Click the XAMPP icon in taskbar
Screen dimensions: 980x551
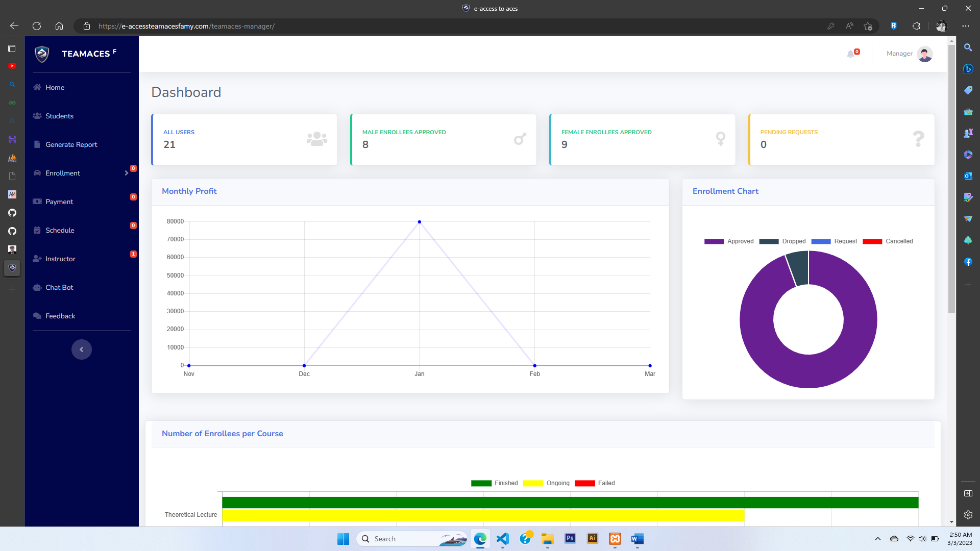coord(615,539)
